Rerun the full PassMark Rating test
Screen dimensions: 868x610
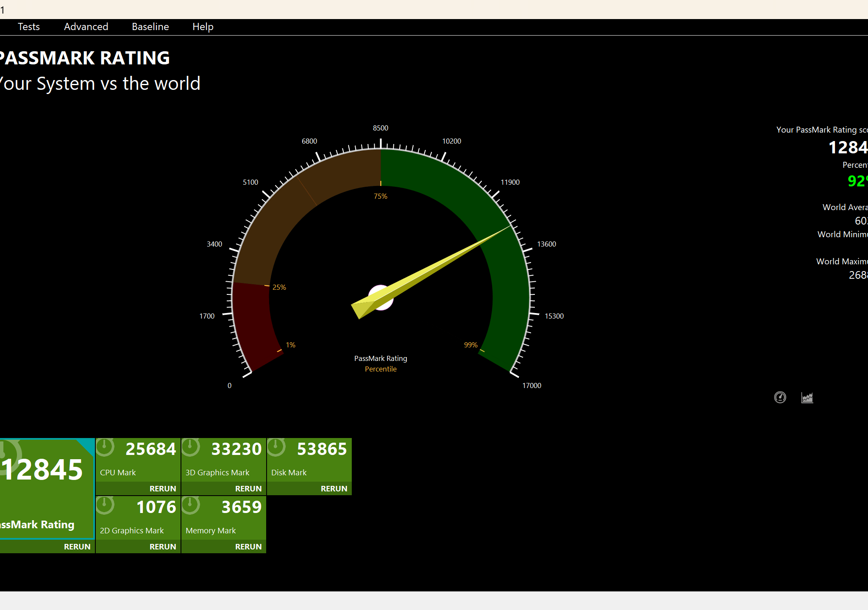pos(77,546)
